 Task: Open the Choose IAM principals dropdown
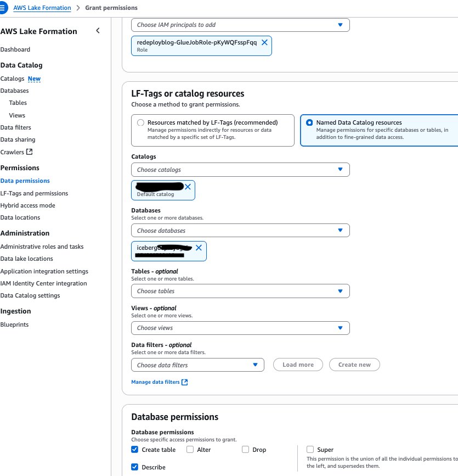point(240,25)
